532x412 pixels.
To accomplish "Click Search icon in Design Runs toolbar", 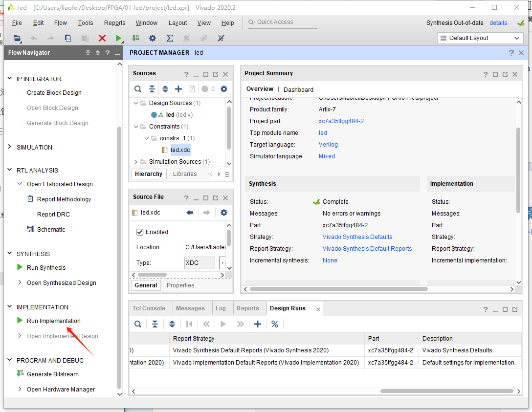I will (138, 324).
